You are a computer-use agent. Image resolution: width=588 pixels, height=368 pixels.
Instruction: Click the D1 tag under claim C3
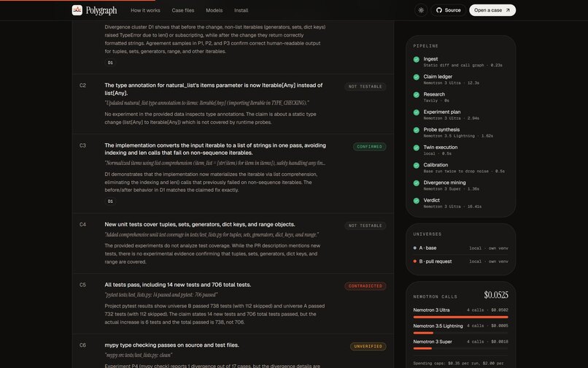[110, 202]
